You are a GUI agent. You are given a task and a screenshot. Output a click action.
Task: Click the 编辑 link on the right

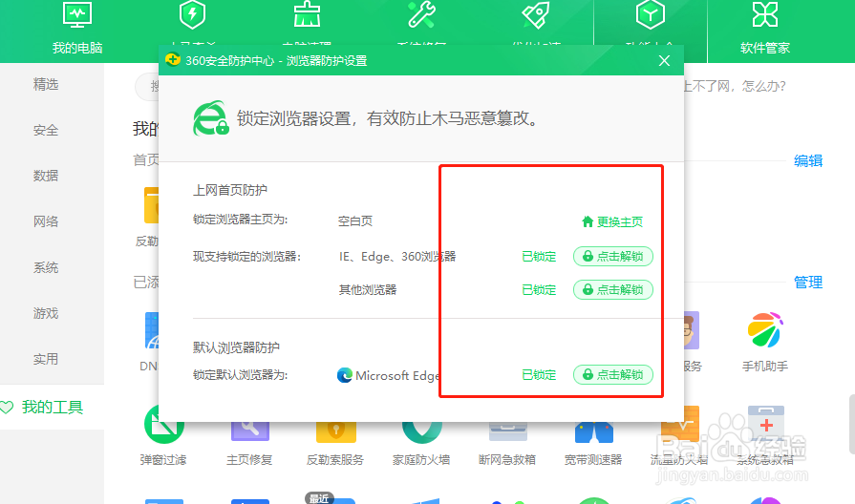coord(808,160)
